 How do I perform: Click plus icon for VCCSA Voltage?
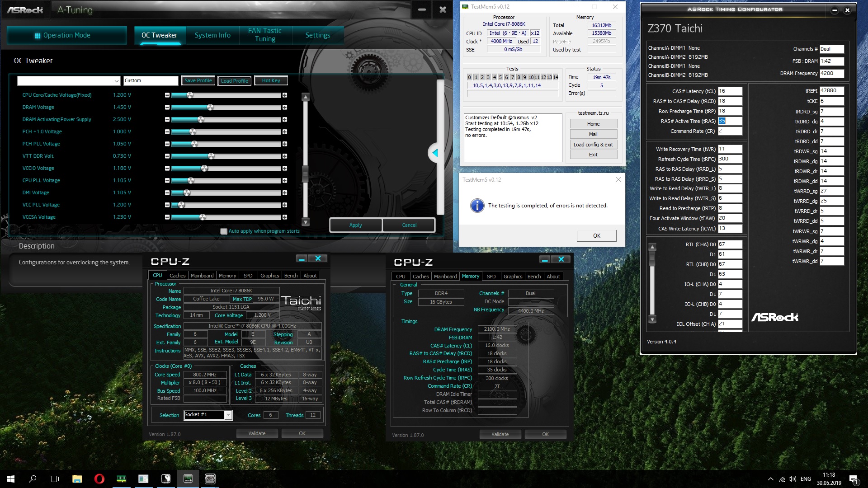[x=285, y=217]
